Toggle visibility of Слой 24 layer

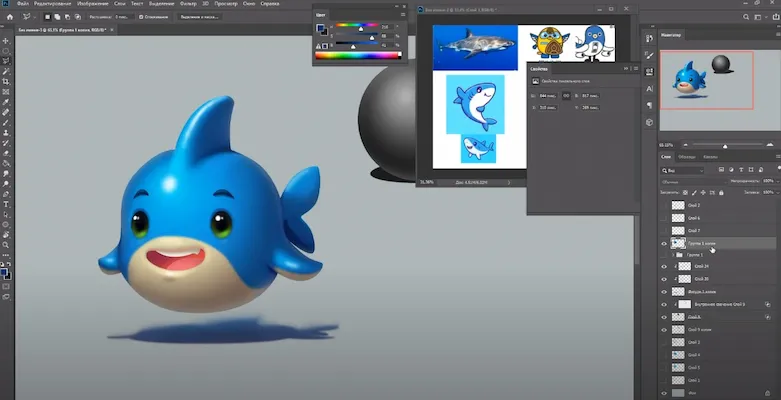coord(664,266)
